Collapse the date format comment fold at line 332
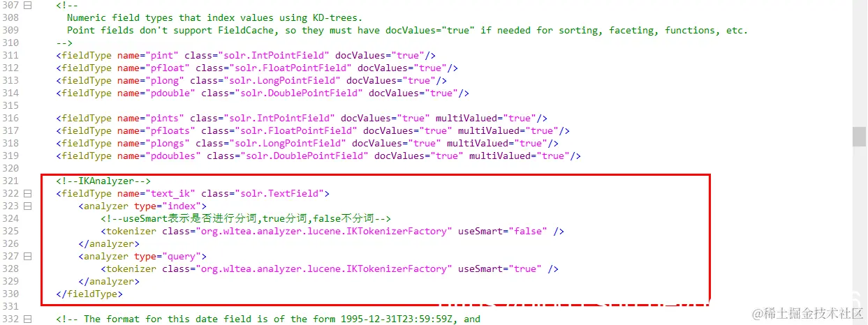 28,319
